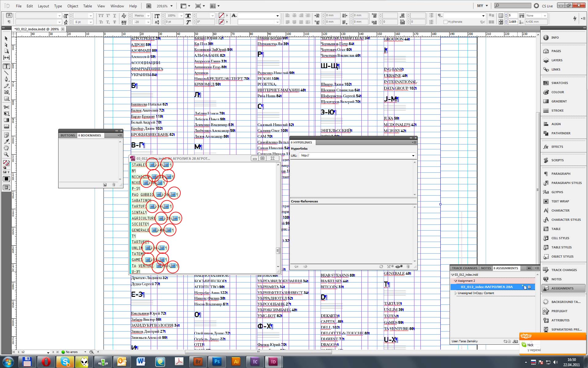Screen dimensions: 588x368
Task: Pick the Eyedropper tool
Action: point(6,141)
